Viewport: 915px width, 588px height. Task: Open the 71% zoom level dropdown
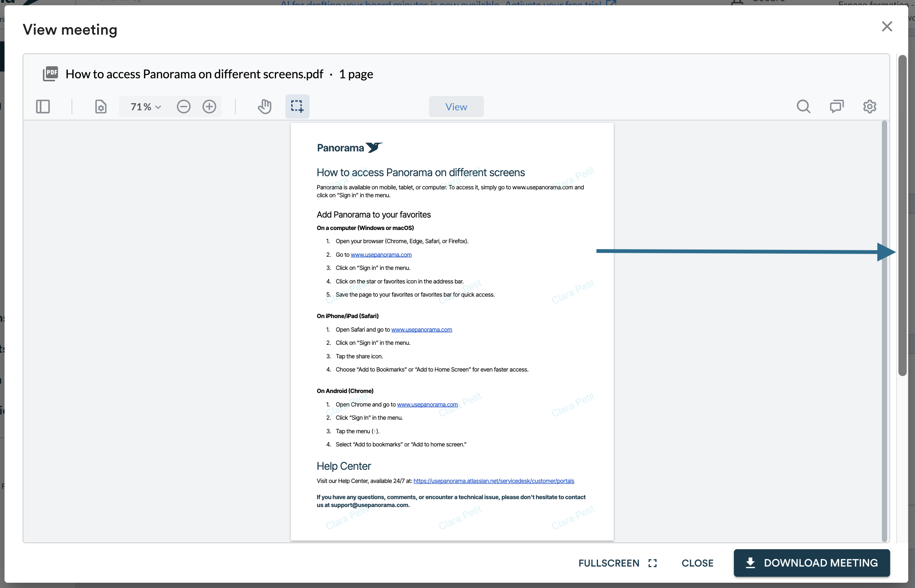[145, 107]
